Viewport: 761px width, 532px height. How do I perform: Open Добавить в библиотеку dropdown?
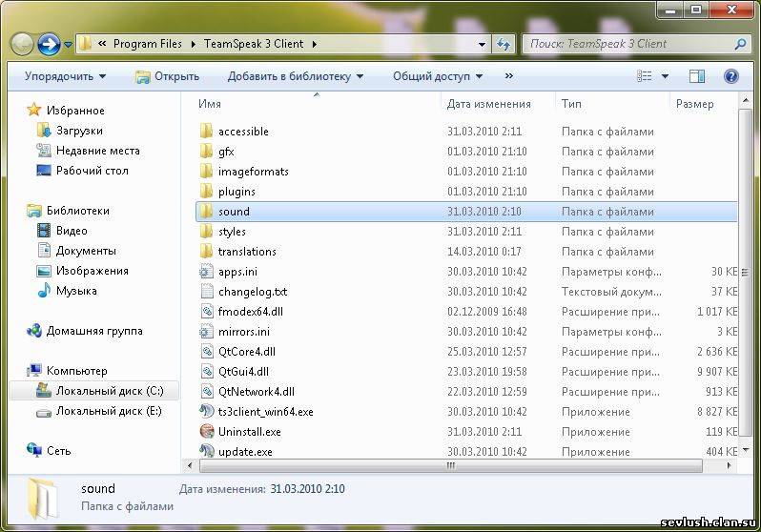point(296,76)
